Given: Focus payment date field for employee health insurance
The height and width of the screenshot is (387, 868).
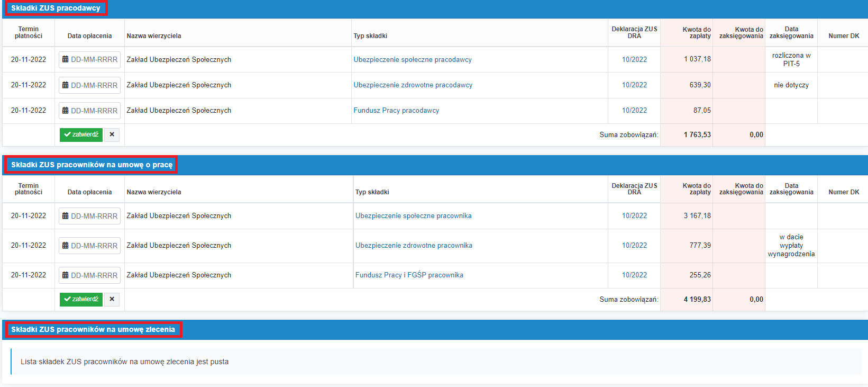Looking at the screenshot, I should (x=89, y=246).
